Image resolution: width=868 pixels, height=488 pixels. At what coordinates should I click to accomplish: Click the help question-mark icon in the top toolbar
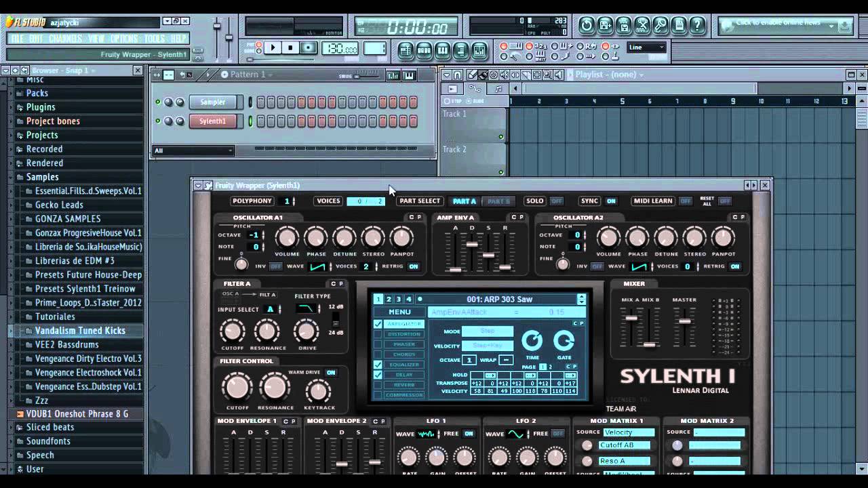click(x=697, y=26)
